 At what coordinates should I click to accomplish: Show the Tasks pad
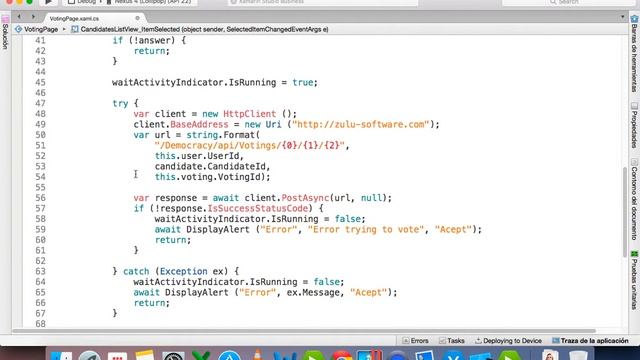[x=451, y=341]
